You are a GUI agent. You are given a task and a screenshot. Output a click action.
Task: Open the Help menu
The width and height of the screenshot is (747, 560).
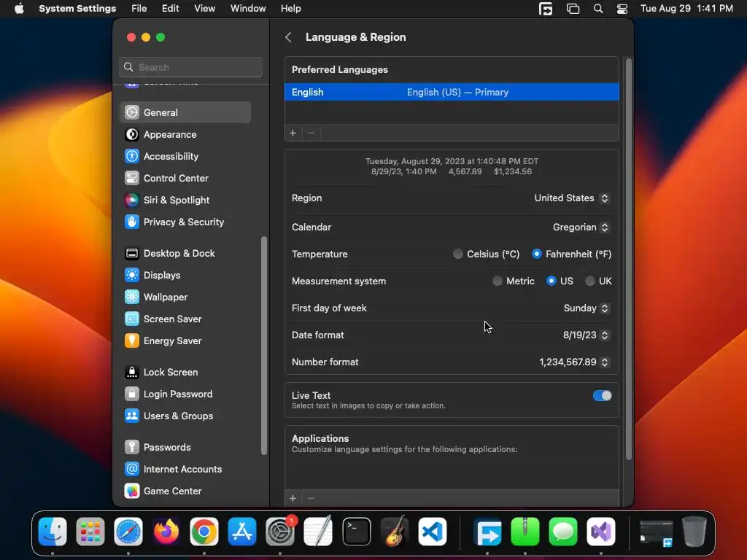290,9
